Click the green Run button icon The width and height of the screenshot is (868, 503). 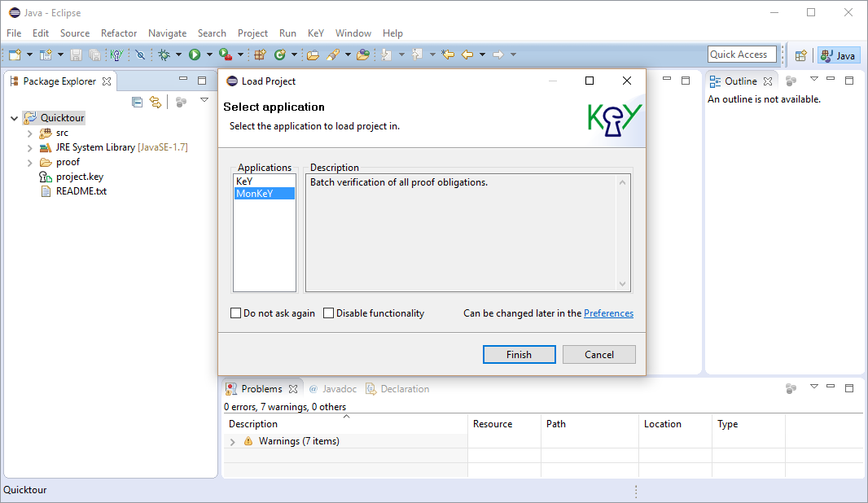(195, 55)
